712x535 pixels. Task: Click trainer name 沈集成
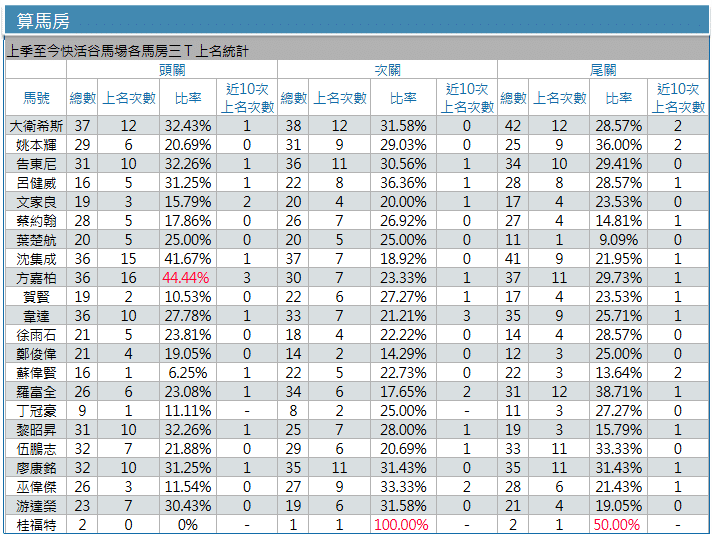pos(36,259)
